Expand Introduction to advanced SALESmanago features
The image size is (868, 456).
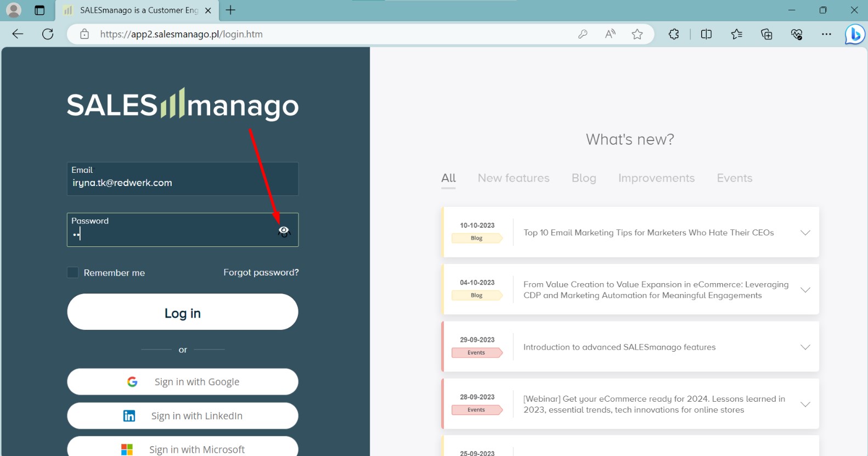pyautogui.click(x=805, y=347)
